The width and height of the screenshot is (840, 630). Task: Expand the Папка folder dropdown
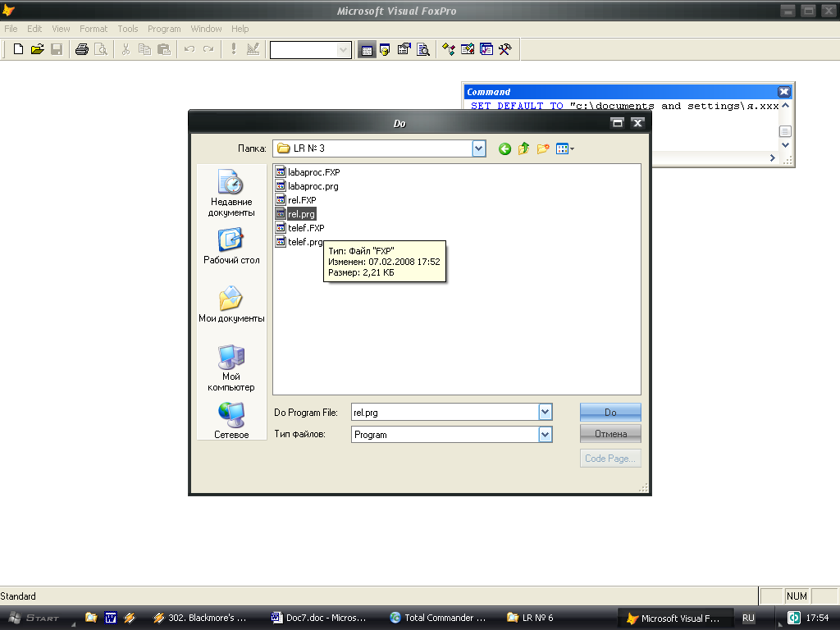point(479,148)
